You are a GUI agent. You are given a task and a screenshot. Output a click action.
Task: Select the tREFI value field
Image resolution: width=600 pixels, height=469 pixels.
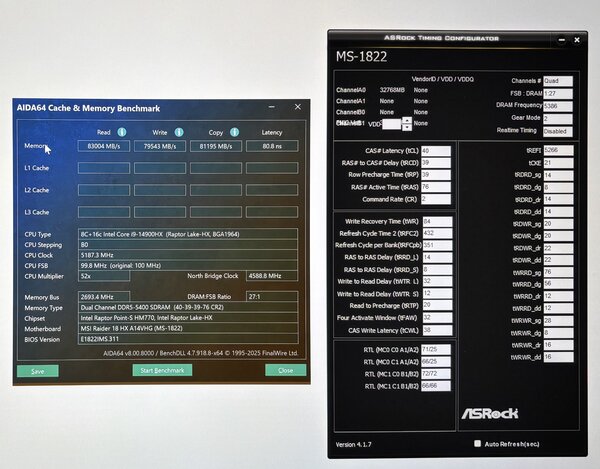coord(558,150)
